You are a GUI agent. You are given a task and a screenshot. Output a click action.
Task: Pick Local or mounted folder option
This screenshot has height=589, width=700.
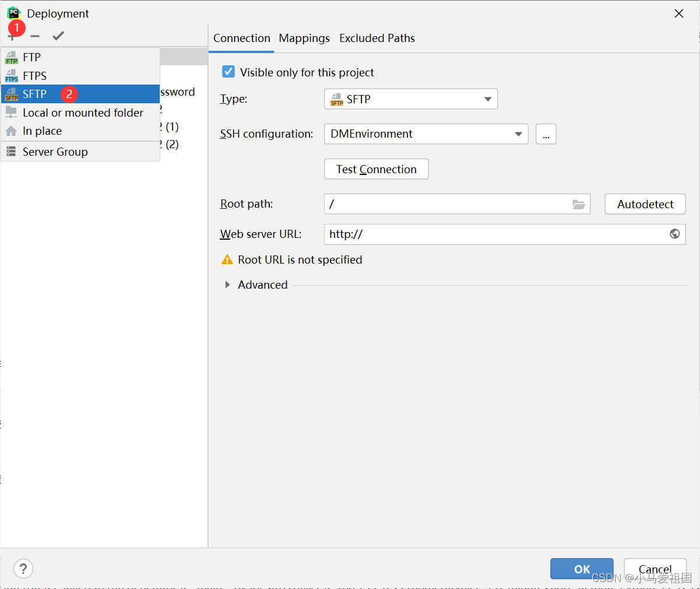coord(80,113)
